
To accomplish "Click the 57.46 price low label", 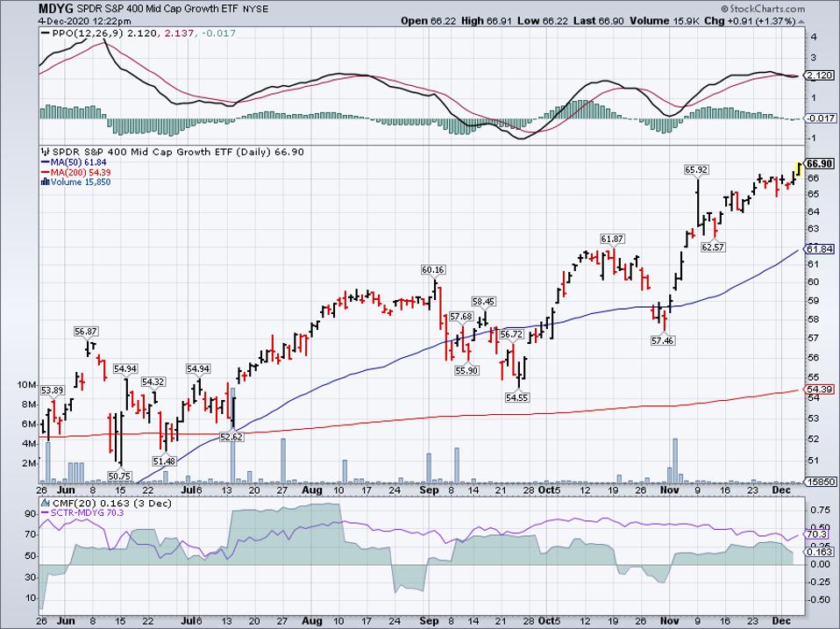I will pos(663,340).
